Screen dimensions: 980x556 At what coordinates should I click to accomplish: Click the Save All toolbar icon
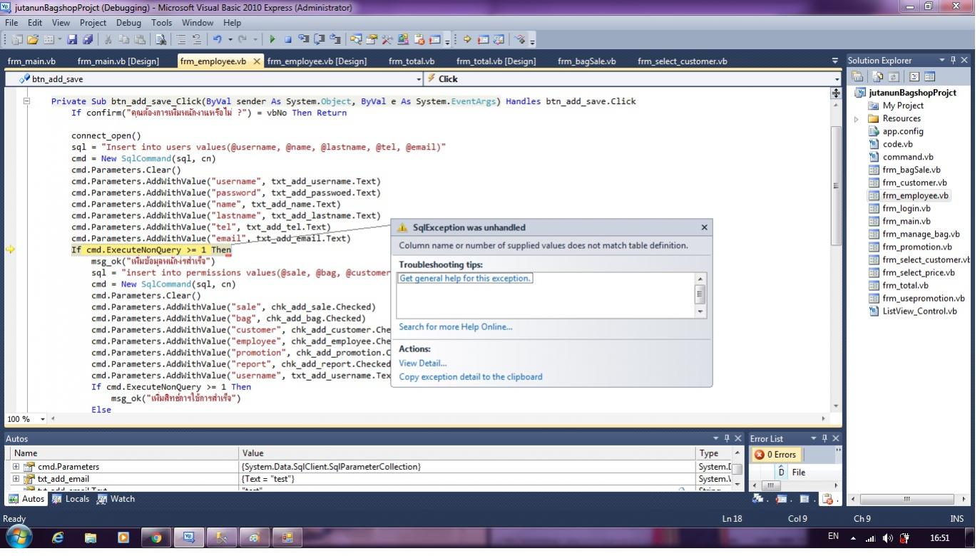[x=88, y=40]
